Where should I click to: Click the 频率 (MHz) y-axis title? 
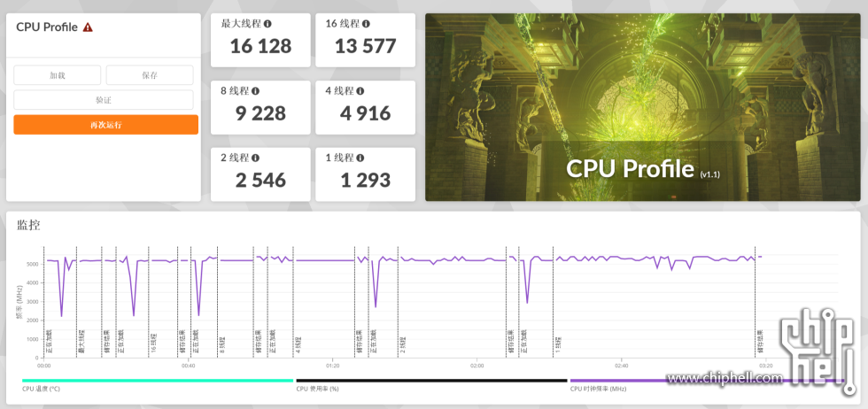(x=19, y=304)
